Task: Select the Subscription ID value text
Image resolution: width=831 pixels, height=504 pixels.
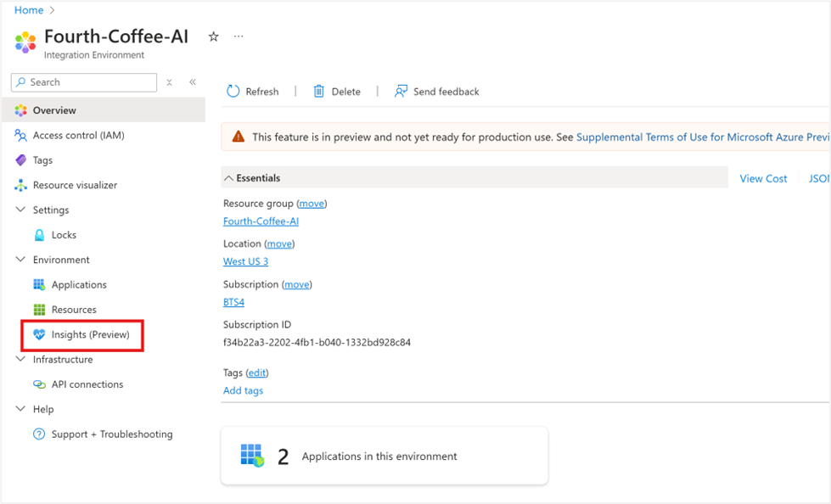Action: click(x=317, y=342)
